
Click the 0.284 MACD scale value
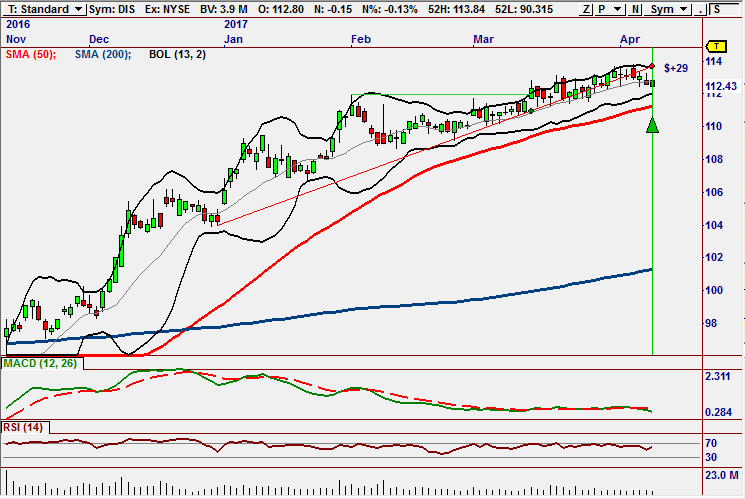point(718,413)
